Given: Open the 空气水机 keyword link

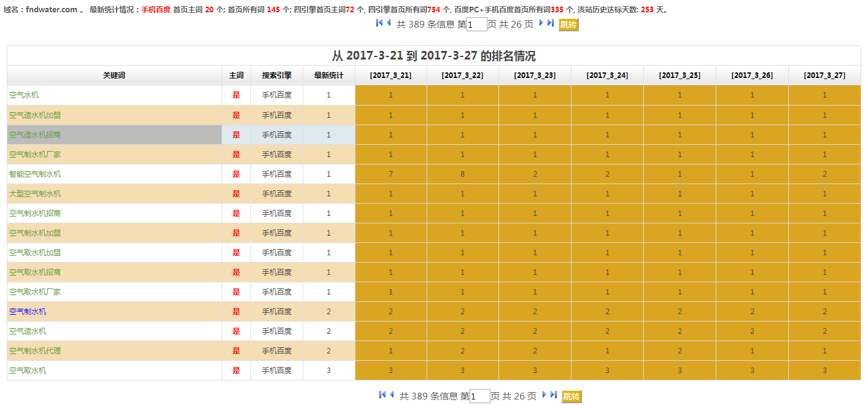Looking at the screenshot, I should click(x=24, y=95).
